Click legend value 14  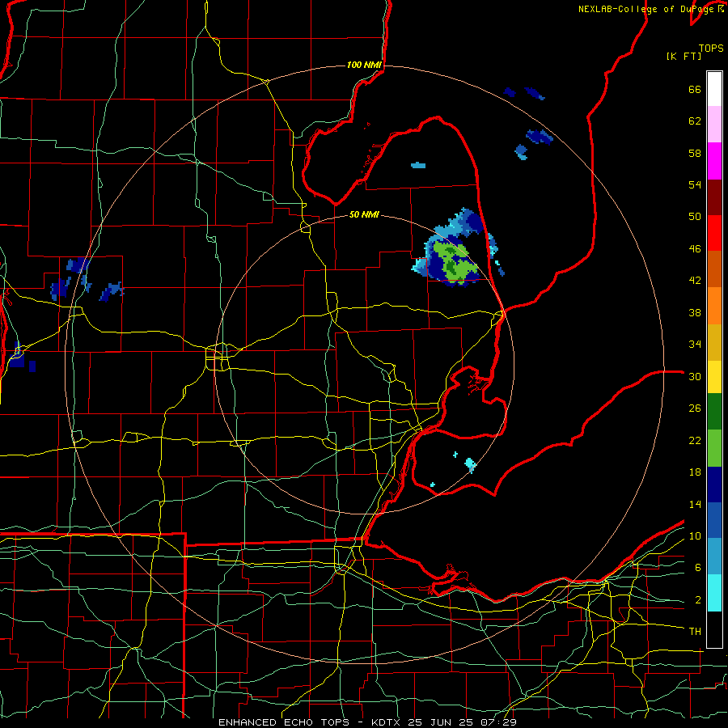695,504
